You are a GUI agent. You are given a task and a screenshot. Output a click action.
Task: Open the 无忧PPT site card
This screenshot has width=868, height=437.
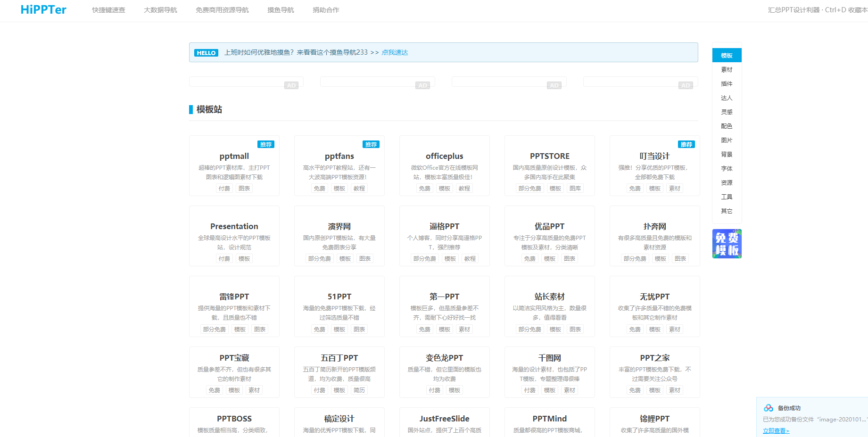pyautogui.click(x=655, y=306)
